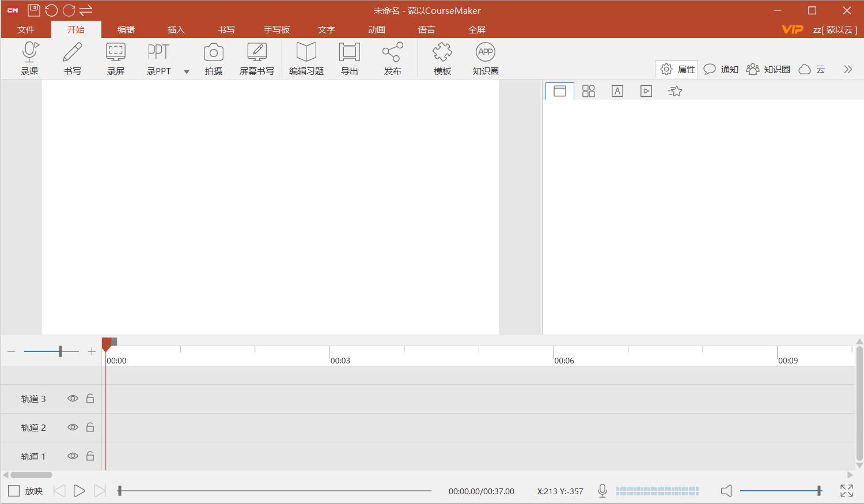Viewport: 864px width, 504px height.
Task: Expand the 录PPT dropdown arrow
Action: click(x=187, y=72)
